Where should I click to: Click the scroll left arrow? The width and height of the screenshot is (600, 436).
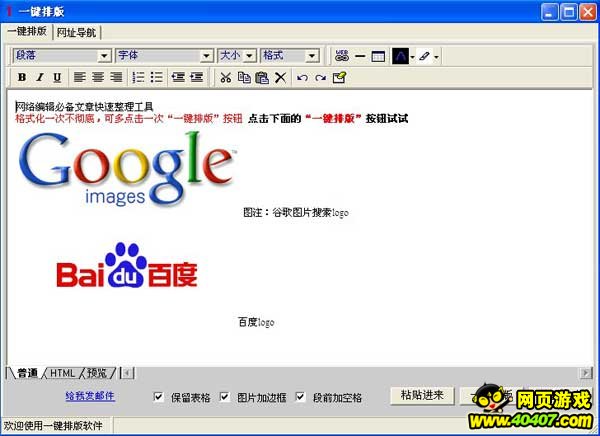pyautogui.click(x=127, y=373)
